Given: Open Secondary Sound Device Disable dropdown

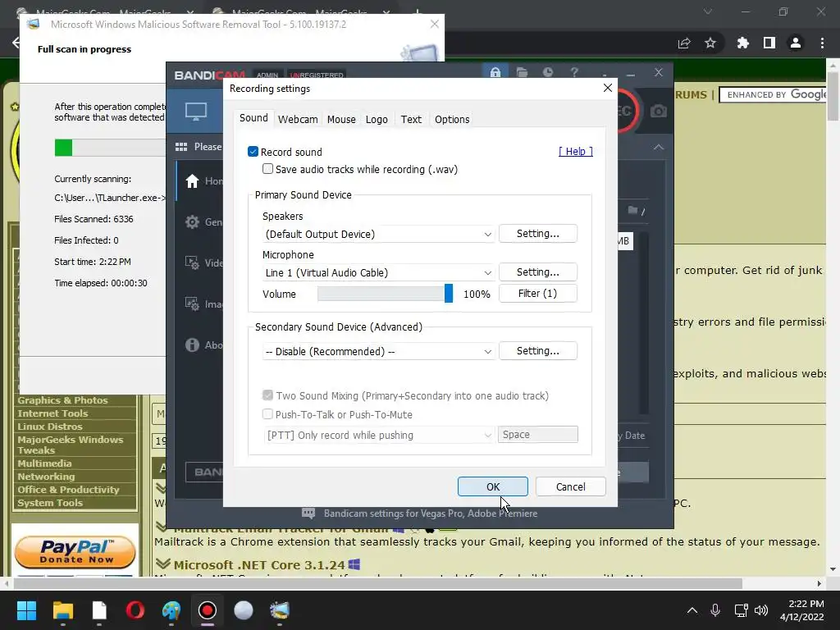Looking at the screenshot, I should (378, 351).
